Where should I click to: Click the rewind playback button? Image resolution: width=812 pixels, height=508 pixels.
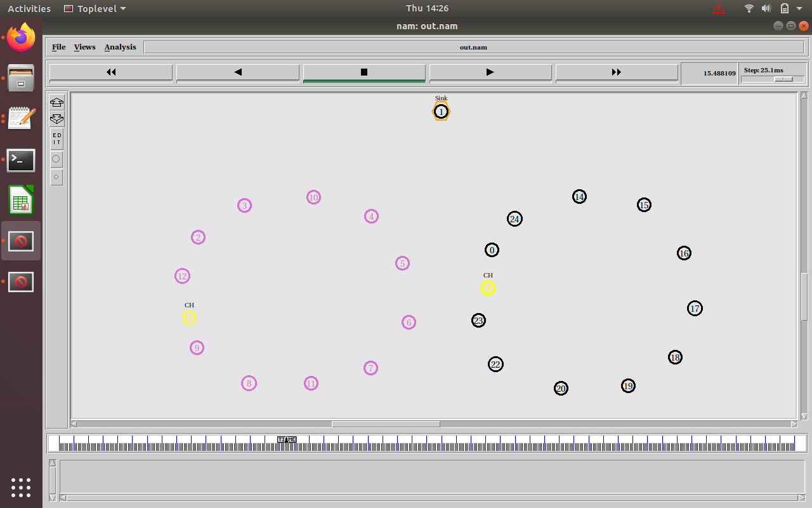click(x=111, y=72)
